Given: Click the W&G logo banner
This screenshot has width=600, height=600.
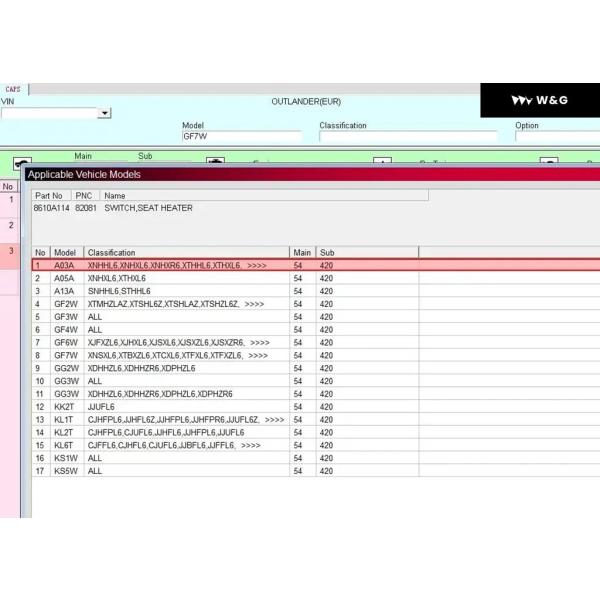Looking at the screenshot, I should point(540,100).
